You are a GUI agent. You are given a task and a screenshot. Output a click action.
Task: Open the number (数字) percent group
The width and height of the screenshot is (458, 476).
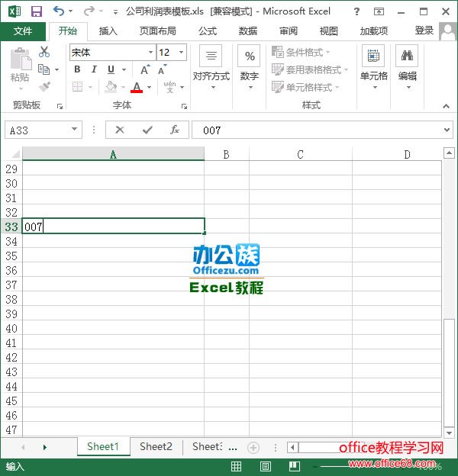click(250, 69)
